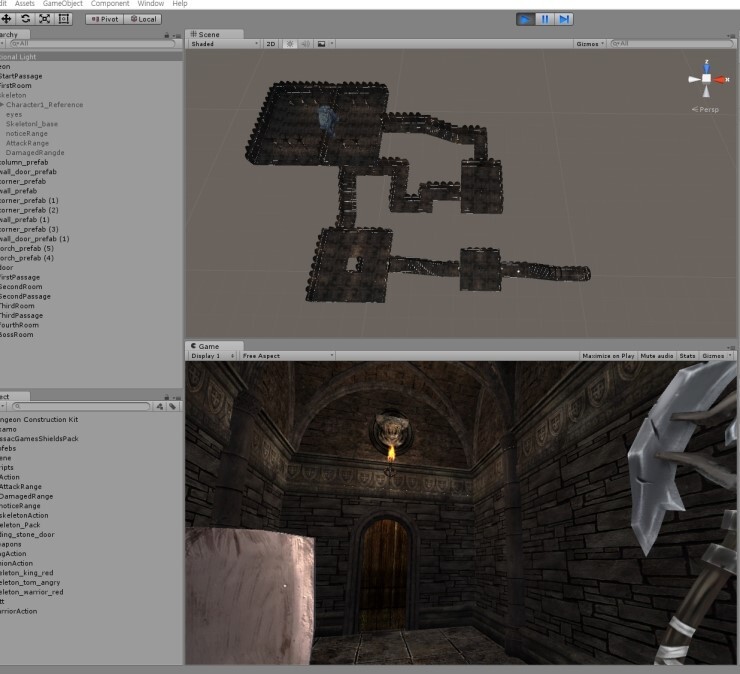Open Game view Gizmos dropdown arrow
Viewport: 740px width, 674px height.
pyautogui.click(x=731, y=356)
